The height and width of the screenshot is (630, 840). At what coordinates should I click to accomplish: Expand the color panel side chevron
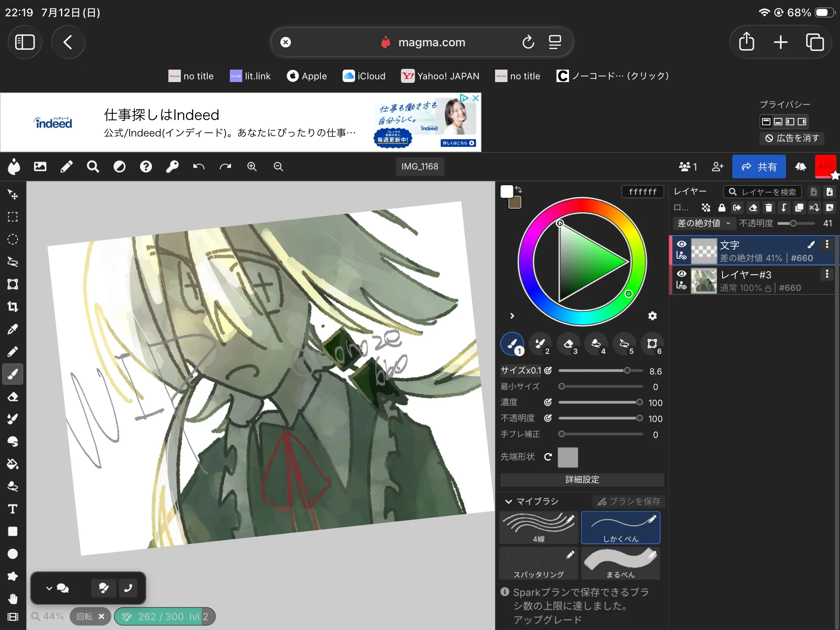pos(512,316)
